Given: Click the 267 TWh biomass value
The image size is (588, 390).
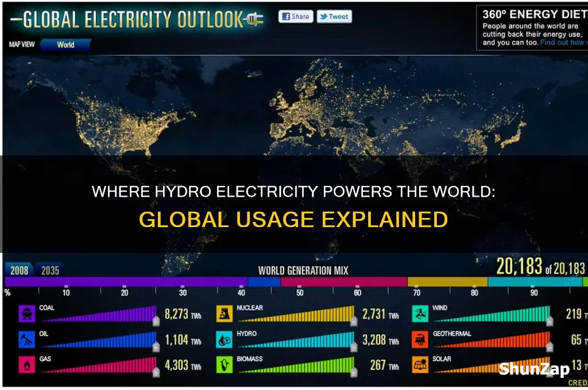Looking at the screenshot, I should point(384,365).
